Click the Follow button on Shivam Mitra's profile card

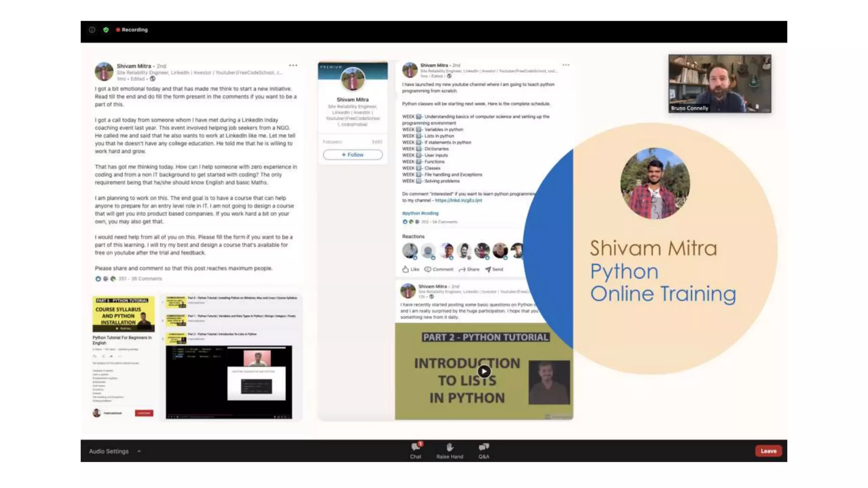pos(353,155)
